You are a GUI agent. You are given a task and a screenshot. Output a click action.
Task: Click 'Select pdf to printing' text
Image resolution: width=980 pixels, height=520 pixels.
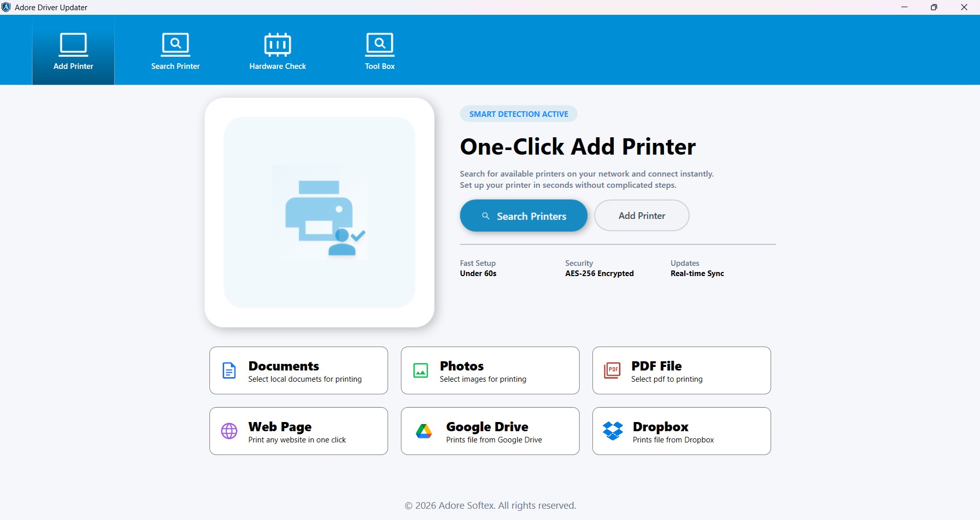(x=667, y=379)
